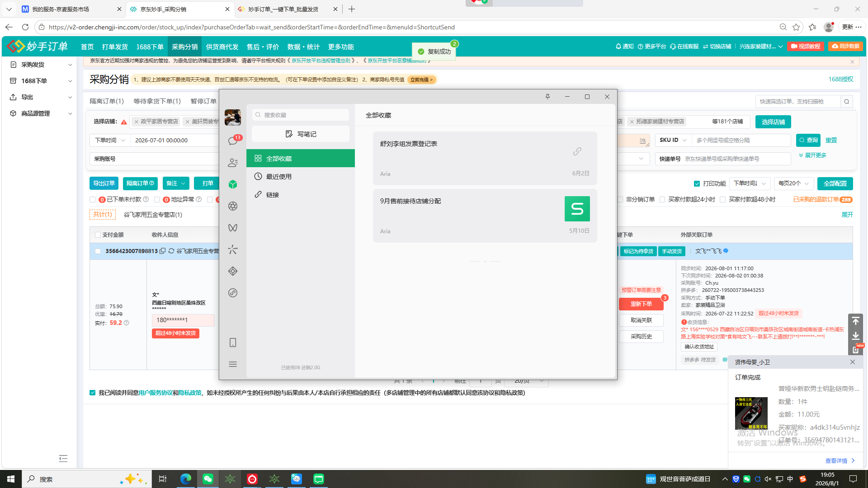Click 重新下单 red button
Screen dimensions: 868x488
(x=641, y=304)
